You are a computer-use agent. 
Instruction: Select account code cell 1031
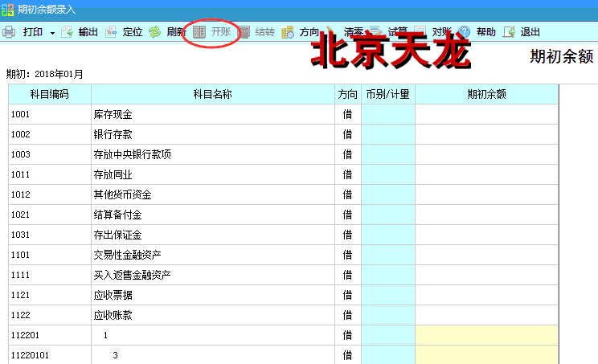[50, 235]
